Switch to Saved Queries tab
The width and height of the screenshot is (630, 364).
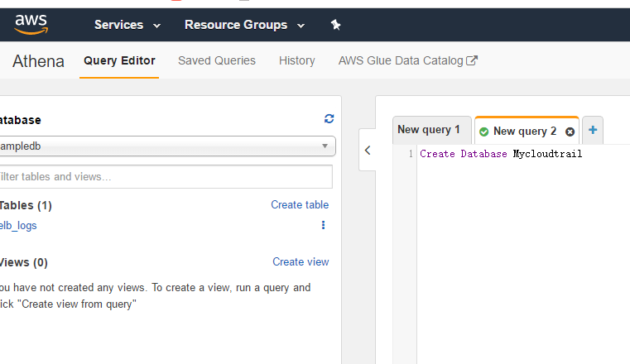click(x=217, y=60)
